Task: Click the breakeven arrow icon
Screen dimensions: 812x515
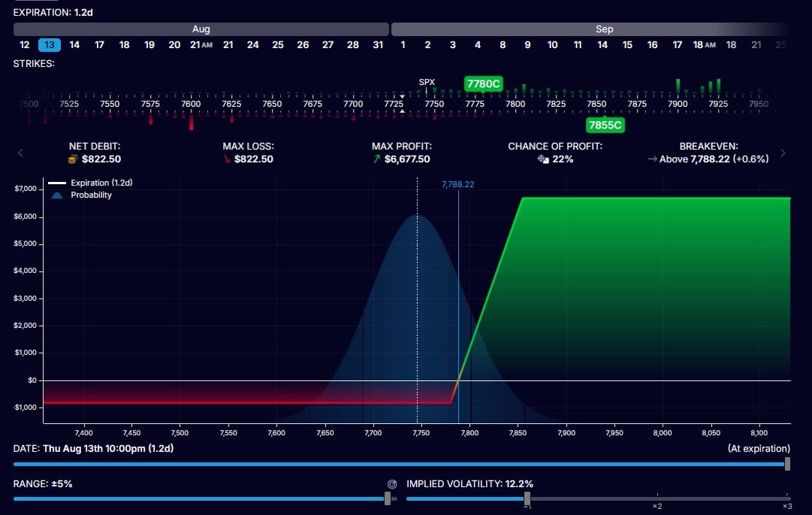Action: pyautogui.click(x=652, y=159)
